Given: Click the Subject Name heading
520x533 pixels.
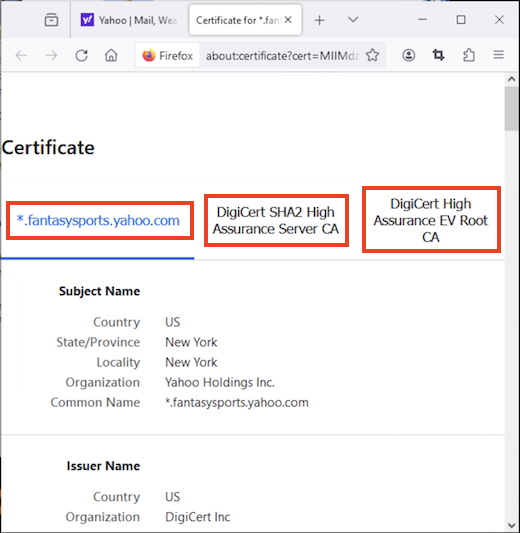Looking at the screenshot, I should pyautogui.click(x=99, y=291).
